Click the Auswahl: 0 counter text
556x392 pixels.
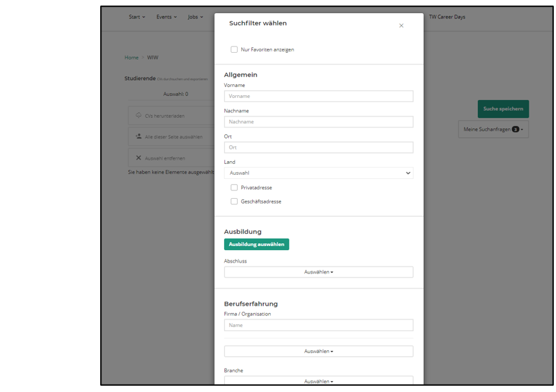pos(176,94)
